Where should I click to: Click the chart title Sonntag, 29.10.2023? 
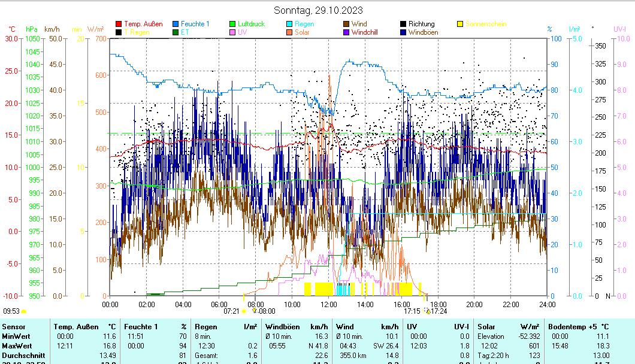(318, 10)
